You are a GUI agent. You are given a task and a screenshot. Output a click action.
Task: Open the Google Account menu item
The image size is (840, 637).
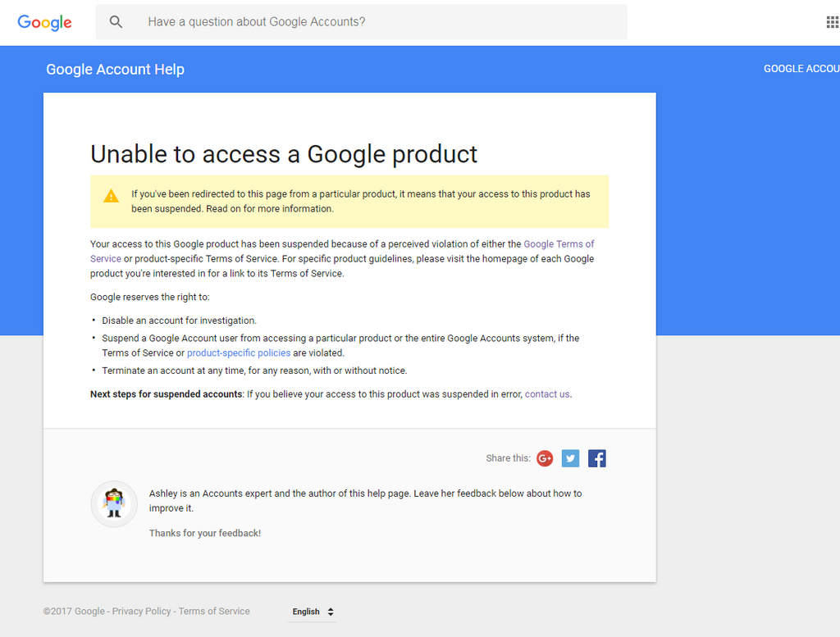[x=801, y=69]
